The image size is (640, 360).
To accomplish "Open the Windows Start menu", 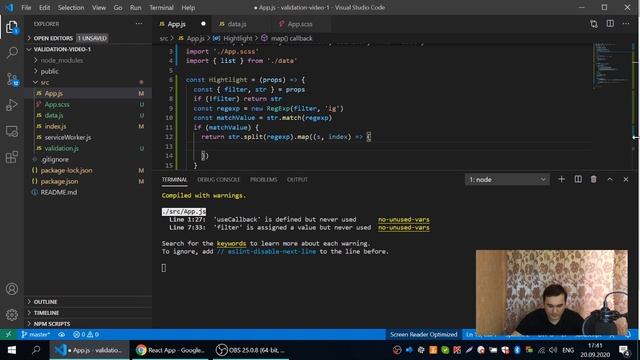I will (12, 350).
